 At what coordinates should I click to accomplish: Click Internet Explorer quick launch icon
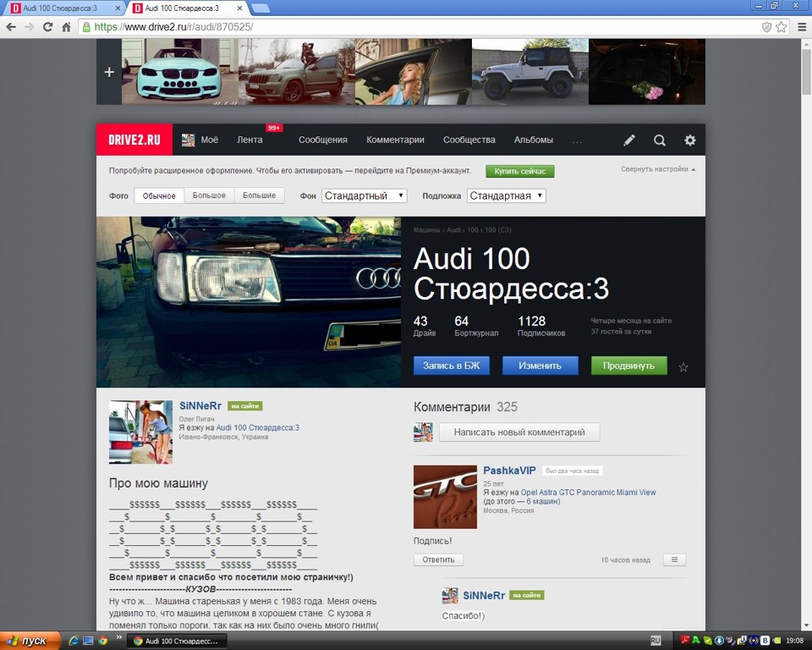74,641
